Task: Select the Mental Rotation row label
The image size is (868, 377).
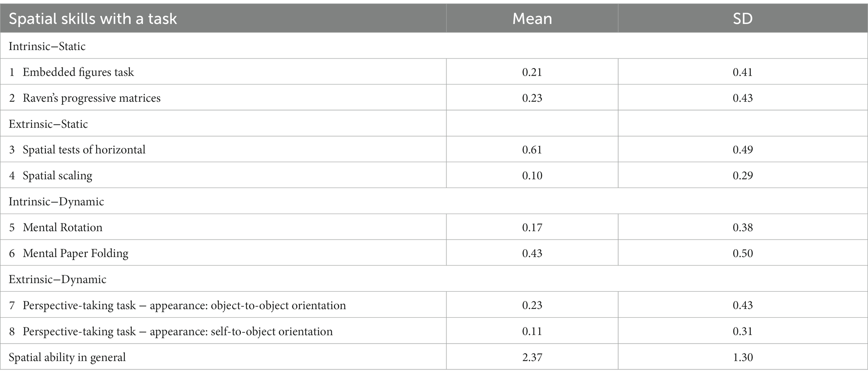Action: [x=63, y=227]
